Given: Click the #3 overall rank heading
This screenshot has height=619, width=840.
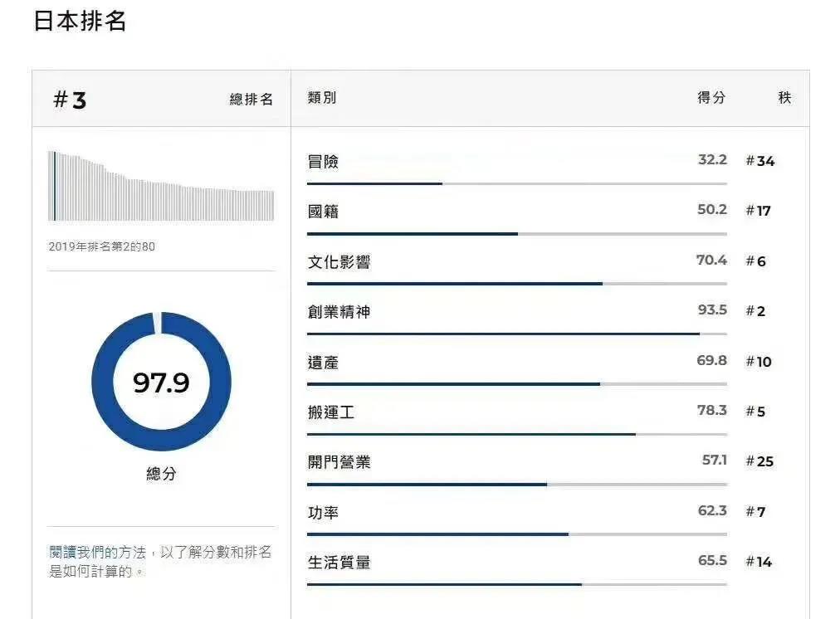Looking at the screenshot, I should pos(70,100).
